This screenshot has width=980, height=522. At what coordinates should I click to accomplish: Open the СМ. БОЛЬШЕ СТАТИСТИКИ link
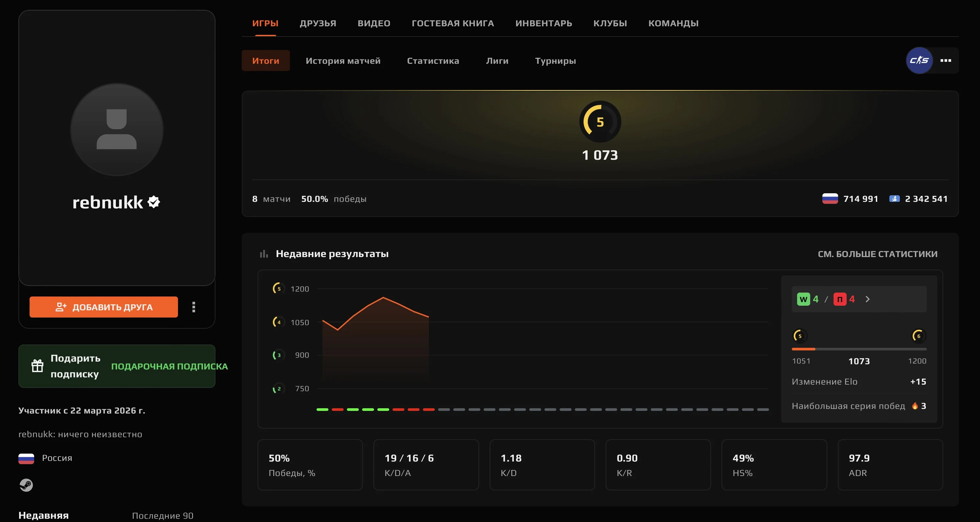[x=877, y=254]
